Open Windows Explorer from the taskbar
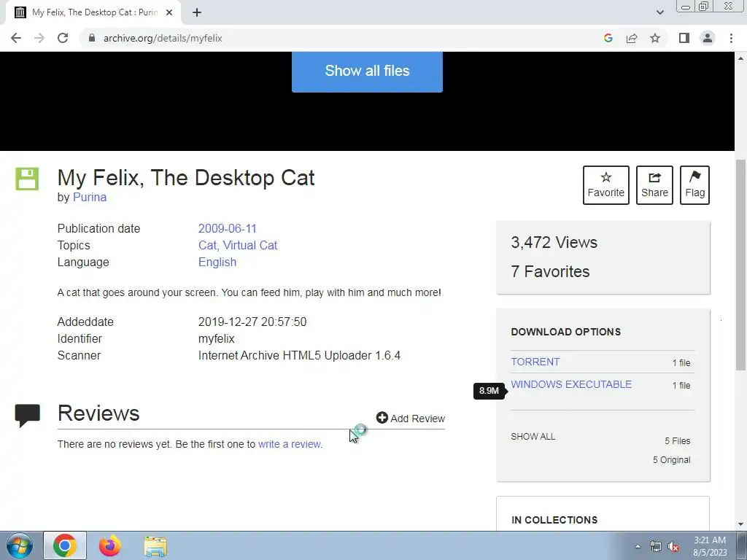 pyautogui.click(x=155, y=545)
